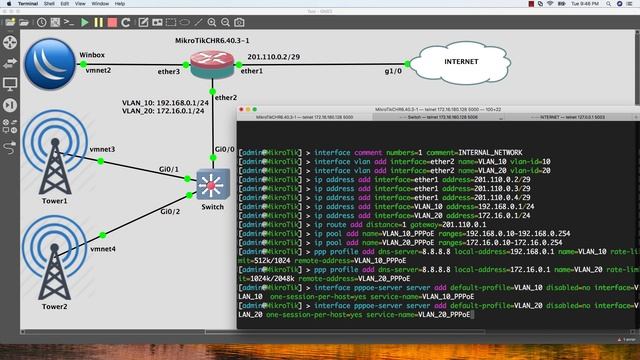Open the Help menu
The height and width of the screenshot is (360, 640).
click(x=120, y=4)
